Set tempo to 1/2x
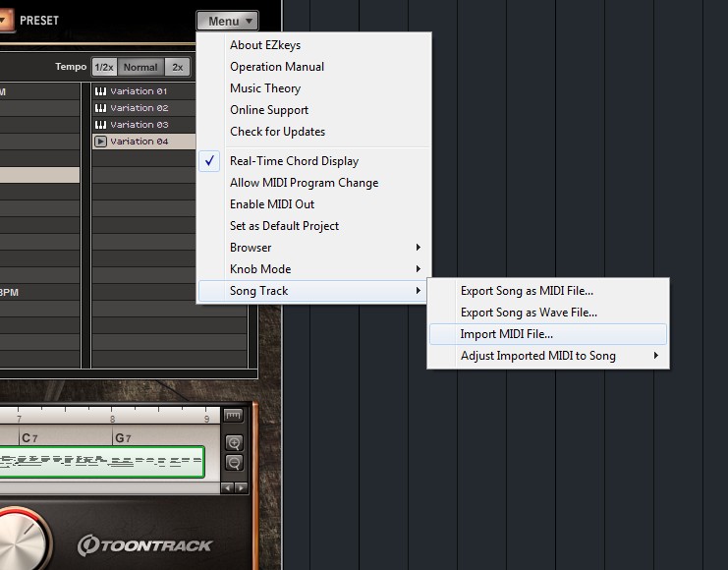Screen dimensions: 728x570 (104, 68)
